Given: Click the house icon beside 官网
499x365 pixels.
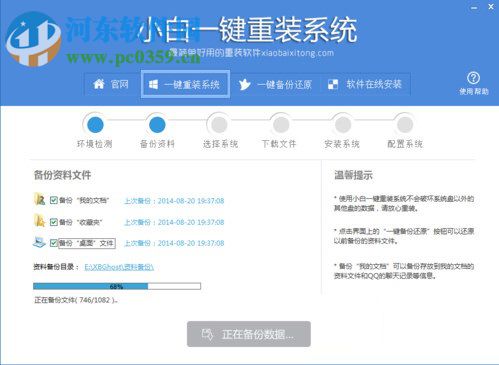Looking at the screenshot, I should (x=99, y=84).
